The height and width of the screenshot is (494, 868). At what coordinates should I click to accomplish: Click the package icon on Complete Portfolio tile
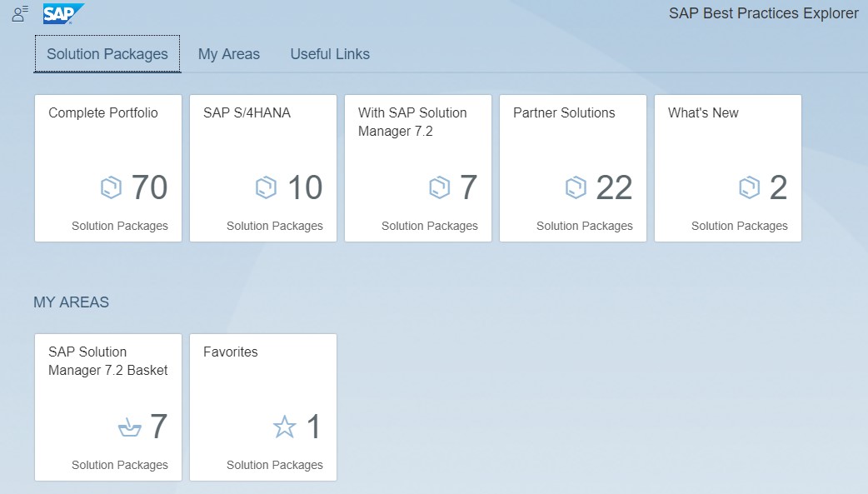tap(111, 188)
